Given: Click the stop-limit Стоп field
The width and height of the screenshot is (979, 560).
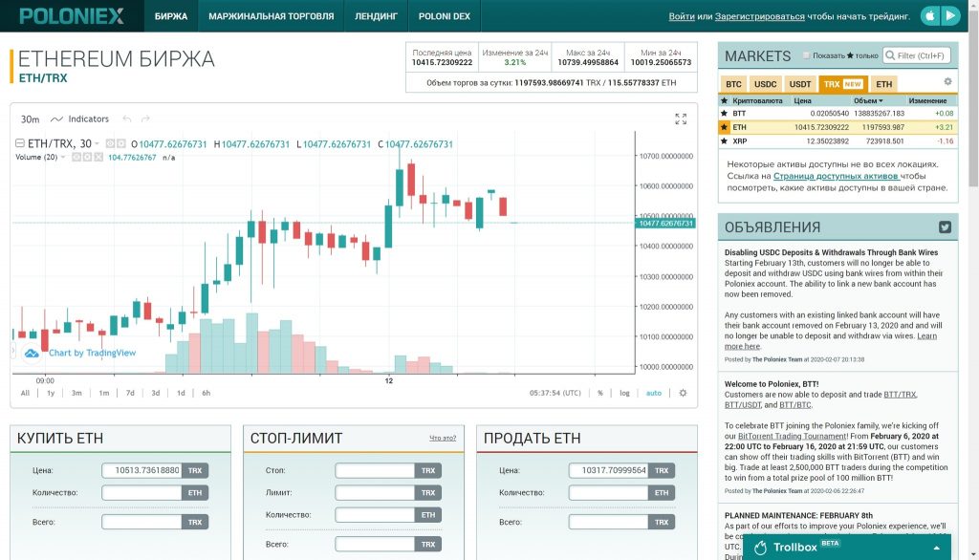Looking at the screenshot, I should tap(375, 471).
